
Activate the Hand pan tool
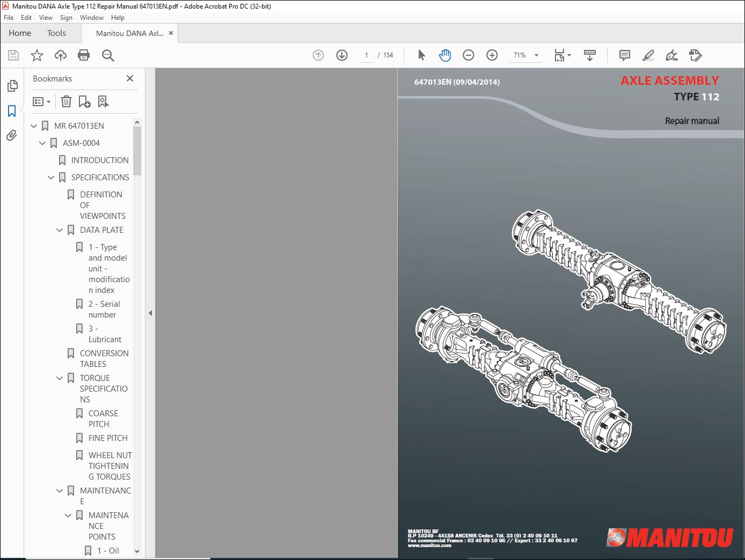445,55
